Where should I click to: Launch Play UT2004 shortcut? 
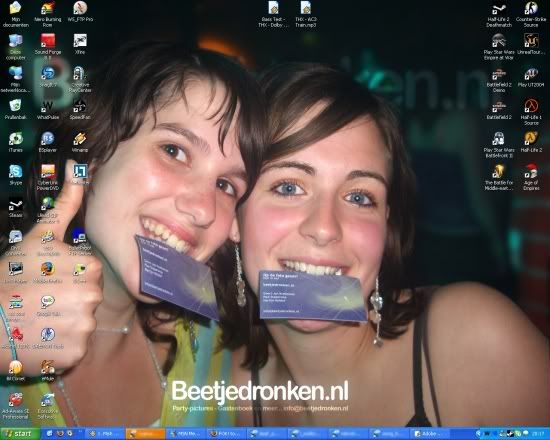click(x=531, y=77)
